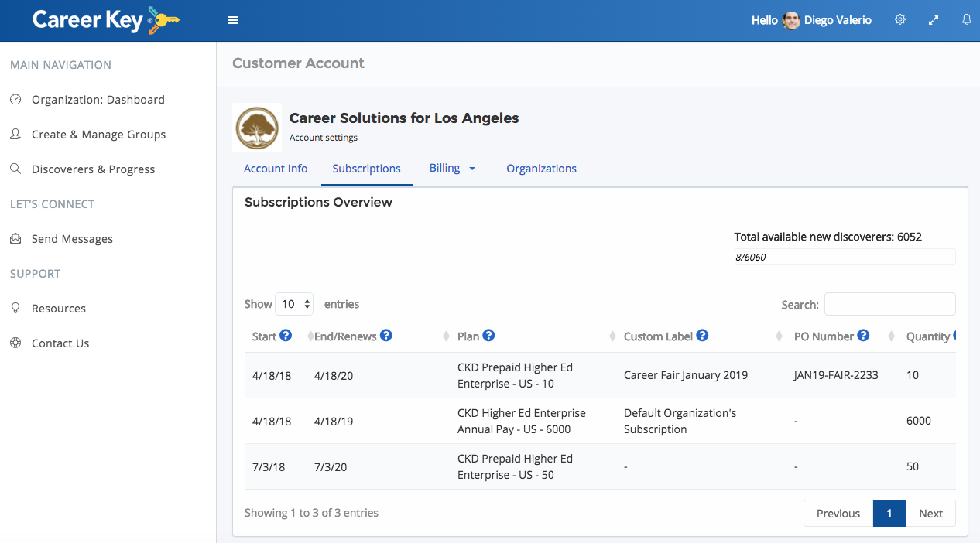Click the 4/18/20 end date cell

pos(334,375)
